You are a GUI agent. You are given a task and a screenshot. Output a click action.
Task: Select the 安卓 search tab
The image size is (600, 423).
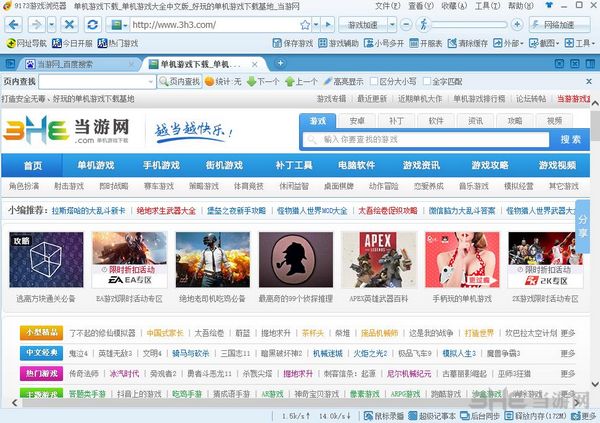click(x=357, y=121)
